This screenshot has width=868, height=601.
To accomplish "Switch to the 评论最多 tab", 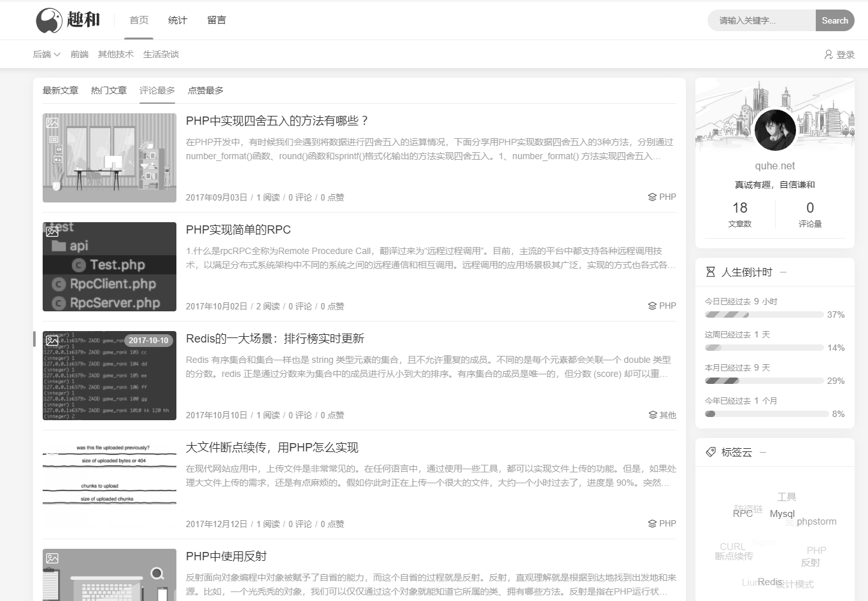I will coord(157,90).
